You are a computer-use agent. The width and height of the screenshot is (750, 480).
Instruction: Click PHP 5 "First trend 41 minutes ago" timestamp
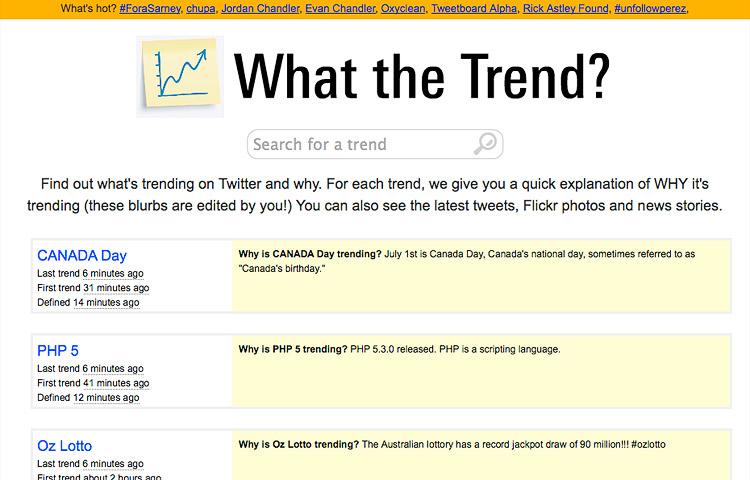(x=115, y=383)
